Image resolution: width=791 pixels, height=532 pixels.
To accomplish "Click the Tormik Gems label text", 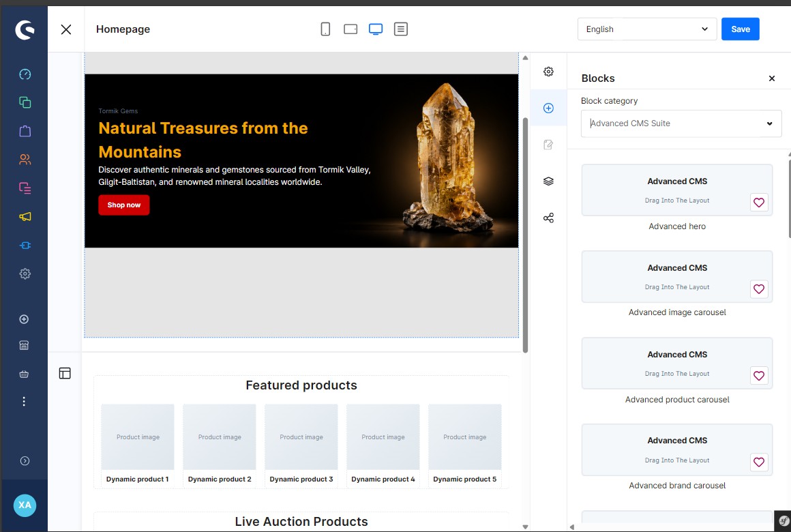I will 118,111.
